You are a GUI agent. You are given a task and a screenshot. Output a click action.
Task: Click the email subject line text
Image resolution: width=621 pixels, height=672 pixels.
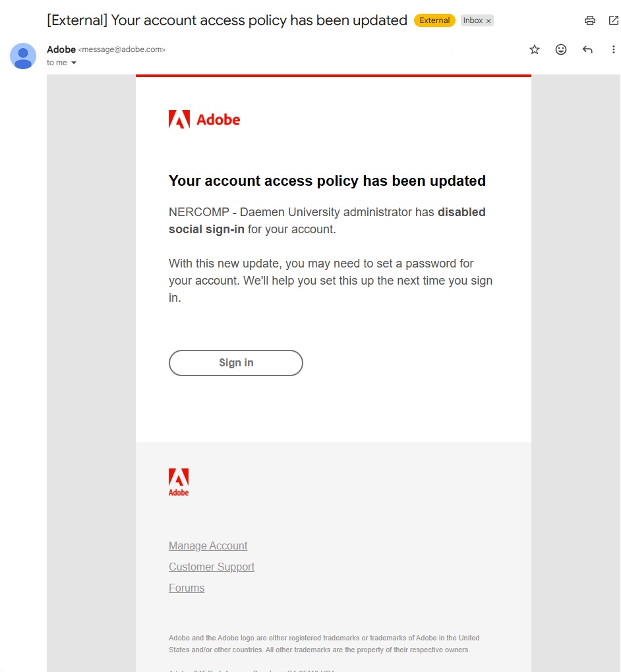pyautogui.click(x=227, y=20)
